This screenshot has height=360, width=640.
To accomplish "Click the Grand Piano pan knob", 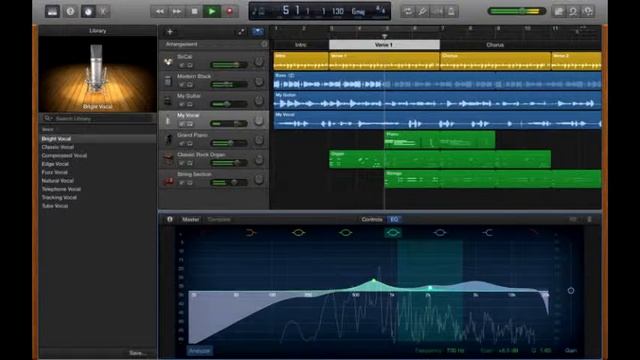I will click(x=259, y=140).
